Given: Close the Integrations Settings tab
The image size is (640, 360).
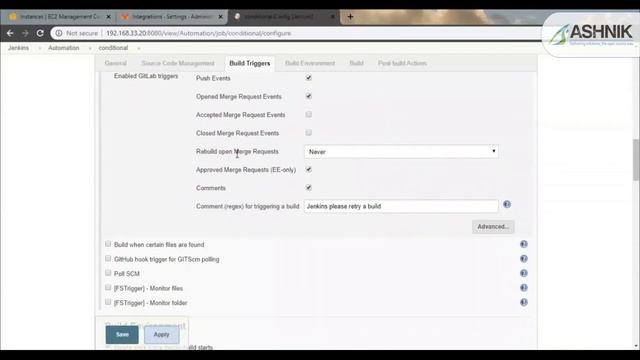Looking at the screenshot, I should (220, 17).
